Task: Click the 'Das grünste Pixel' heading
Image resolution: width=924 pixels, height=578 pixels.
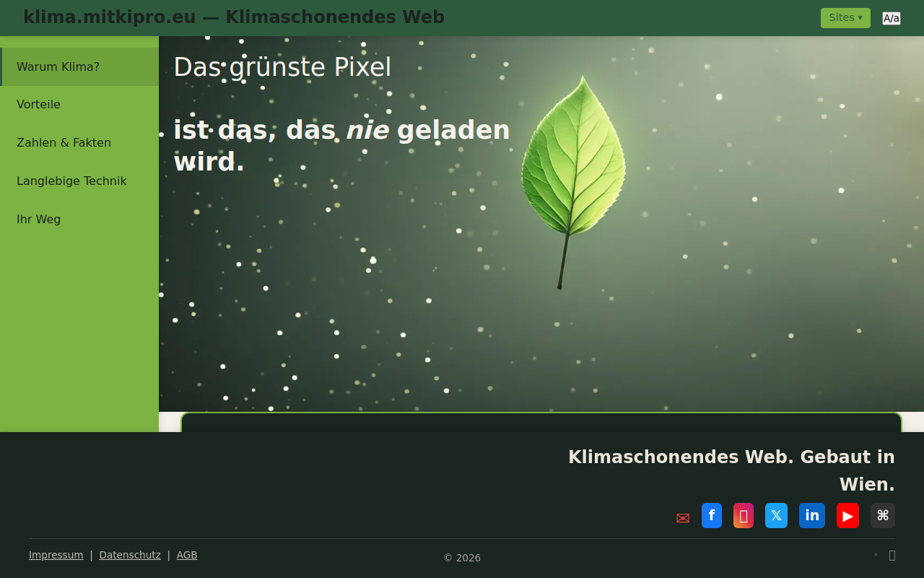Action: pos(282,67)
